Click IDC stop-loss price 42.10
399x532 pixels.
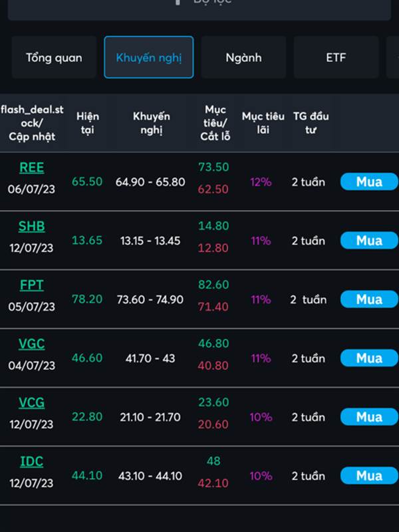pos(213,483)
